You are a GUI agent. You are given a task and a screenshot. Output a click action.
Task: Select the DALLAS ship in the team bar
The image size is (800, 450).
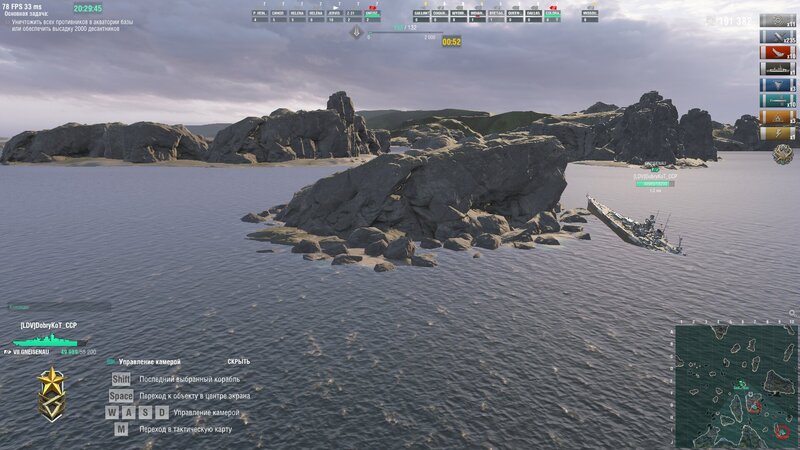click(x=534, y=16)
